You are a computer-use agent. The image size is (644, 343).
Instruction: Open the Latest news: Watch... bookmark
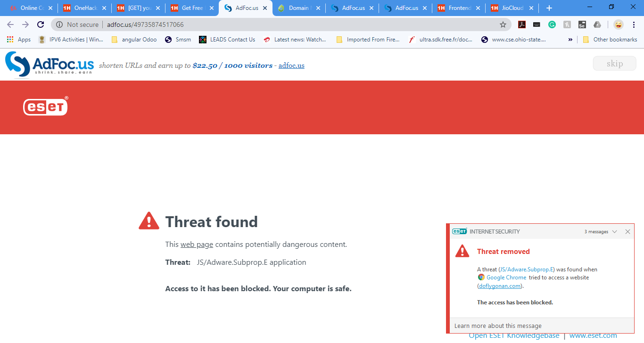295,40
